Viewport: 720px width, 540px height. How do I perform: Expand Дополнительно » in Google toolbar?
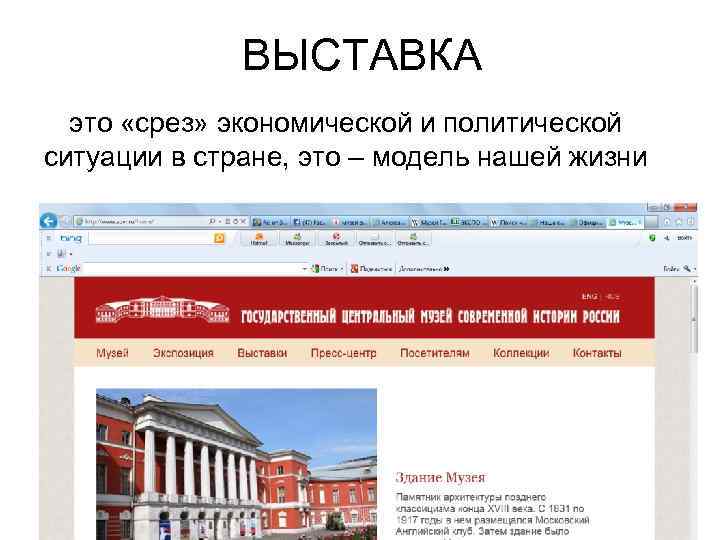(424, 269)
